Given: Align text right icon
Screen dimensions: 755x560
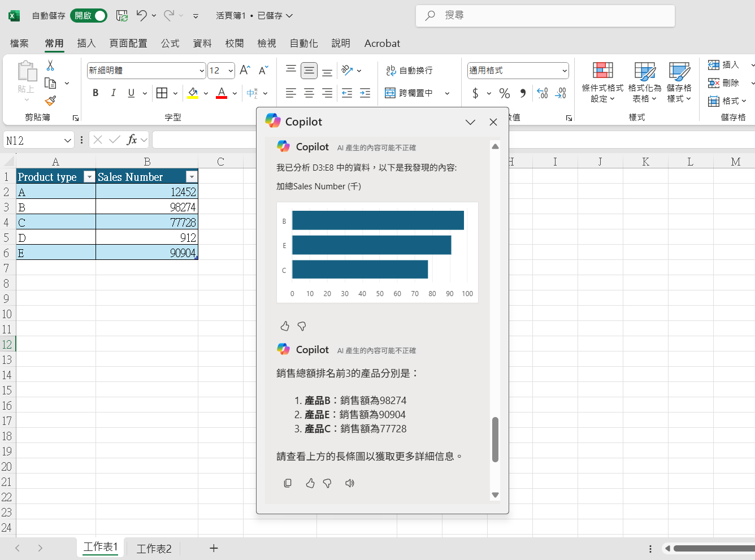Looking at the screenshot, I should (x=327, y=93).
